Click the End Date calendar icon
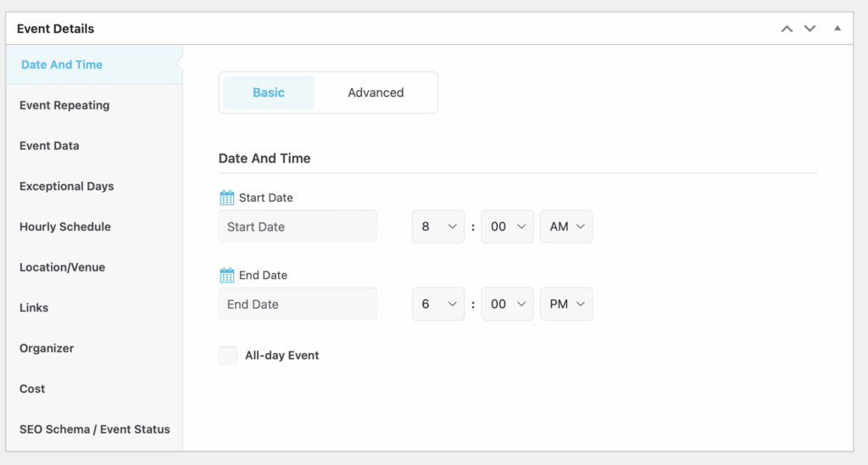Screen dimensions: 868x465 click(x=226, y=275)
